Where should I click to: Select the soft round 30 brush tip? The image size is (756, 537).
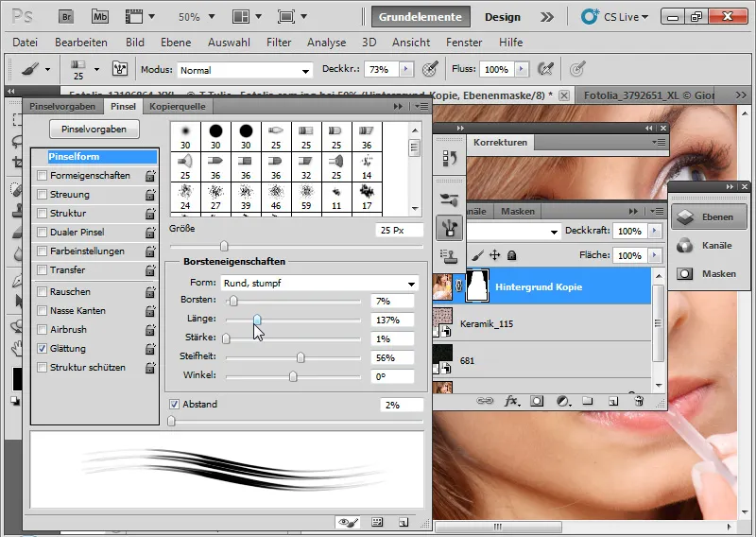[185, 136]
